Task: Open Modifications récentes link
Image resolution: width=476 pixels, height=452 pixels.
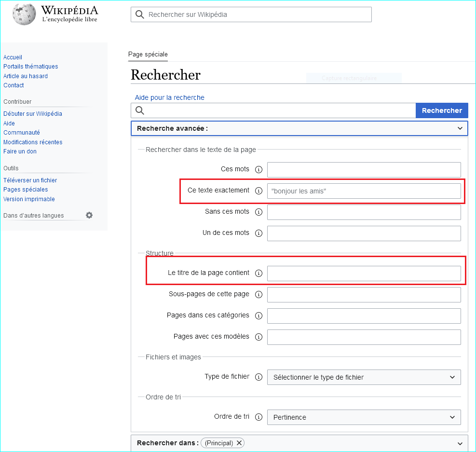Action: pyautogui.click(x=33, y=142)
